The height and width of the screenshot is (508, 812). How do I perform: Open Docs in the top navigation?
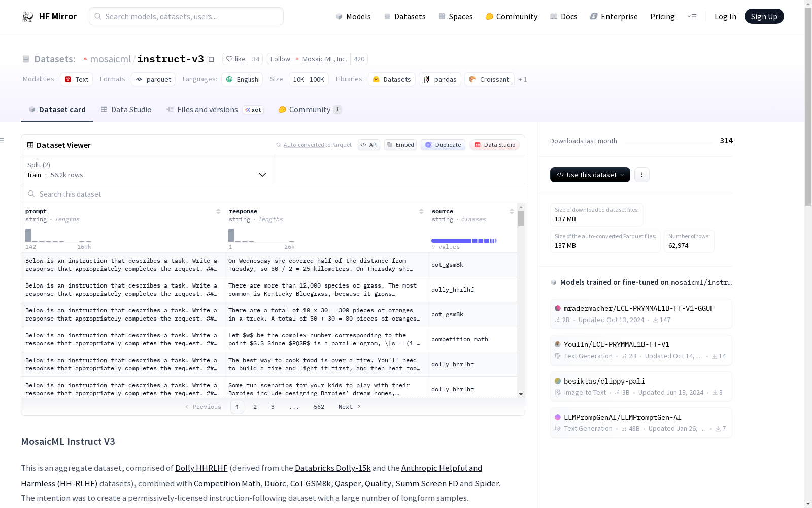(564, 17)
